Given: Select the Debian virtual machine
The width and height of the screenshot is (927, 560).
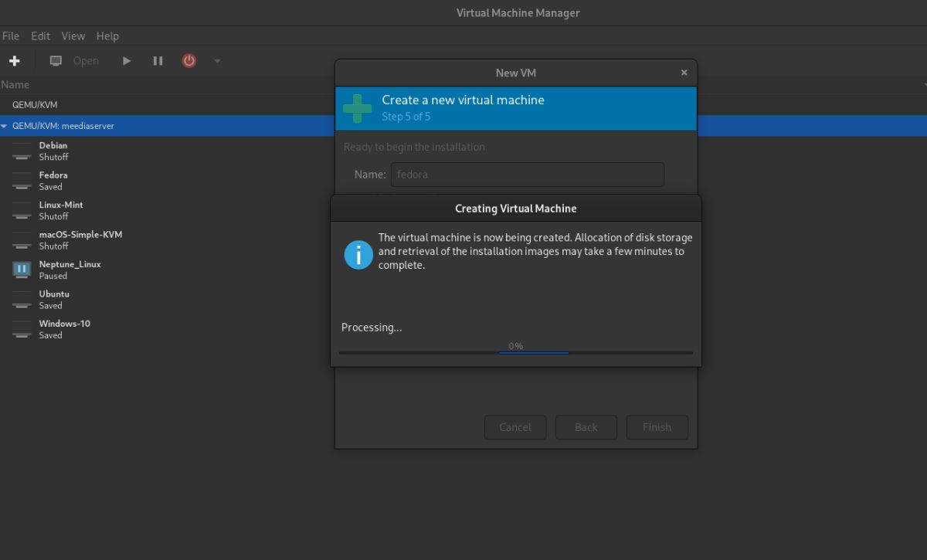Looking at the screenshot, I should coord(53,150).
